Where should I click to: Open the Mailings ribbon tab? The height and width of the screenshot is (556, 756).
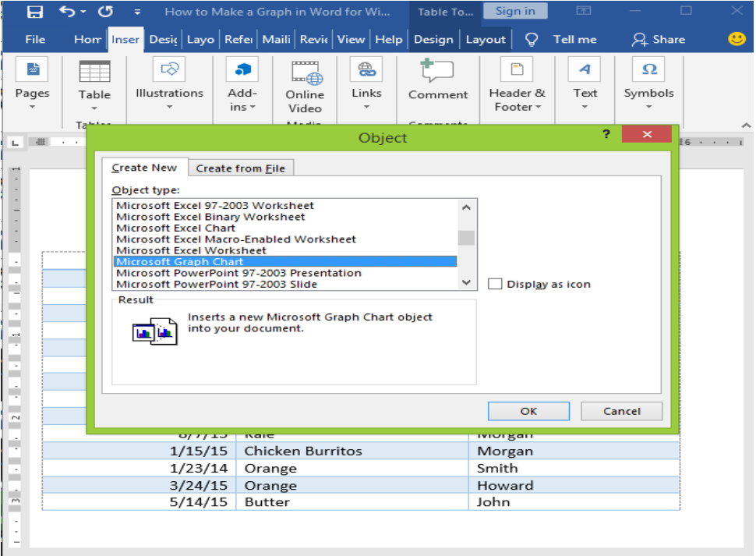point(276,40)
